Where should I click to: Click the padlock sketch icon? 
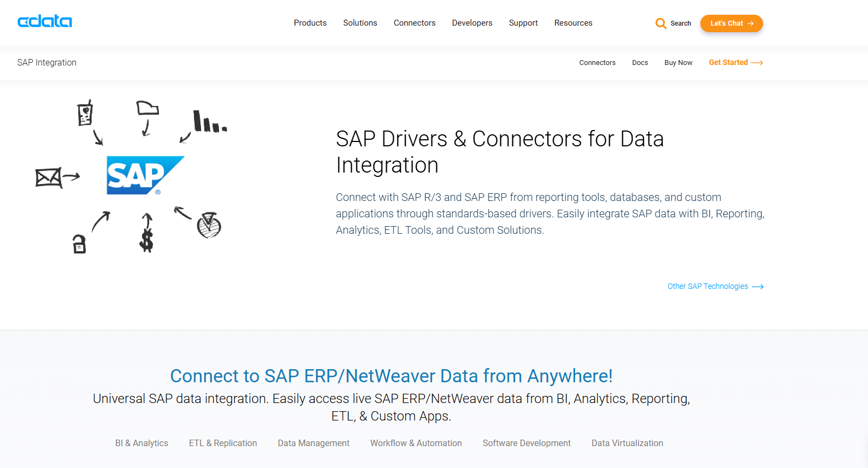80,244
